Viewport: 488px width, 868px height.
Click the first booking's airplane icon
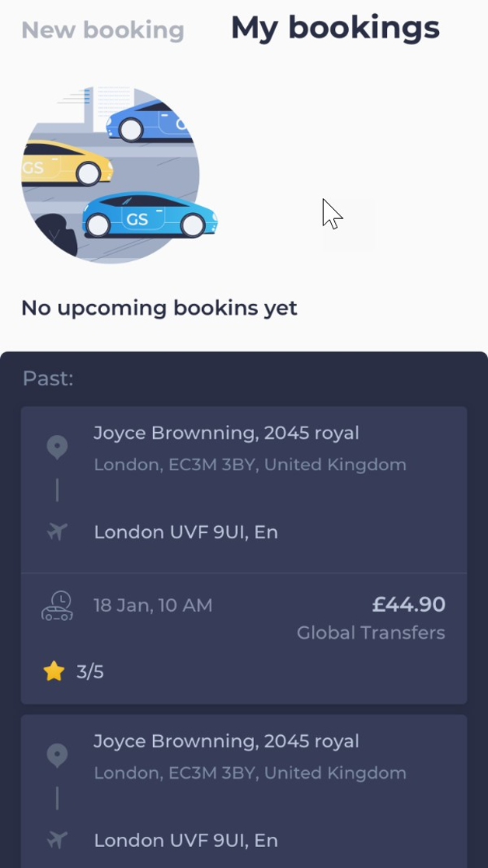coord(57,532)
